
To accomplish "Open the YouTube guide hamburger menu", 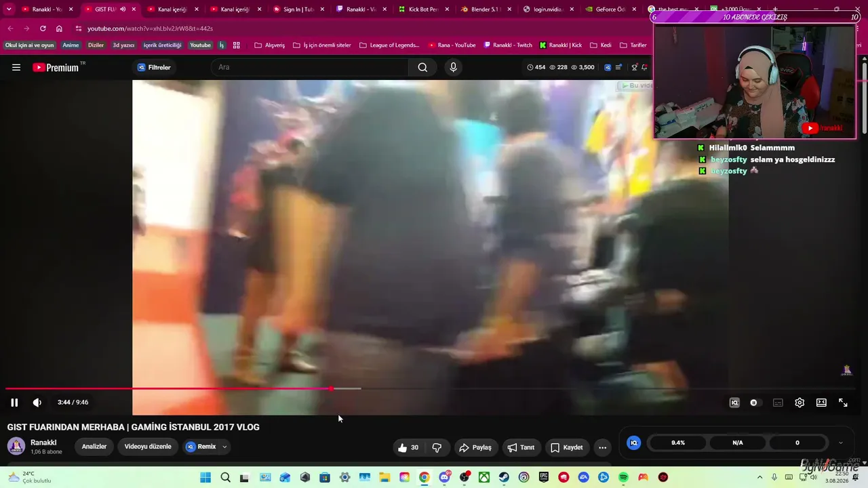I will point(16,67).
